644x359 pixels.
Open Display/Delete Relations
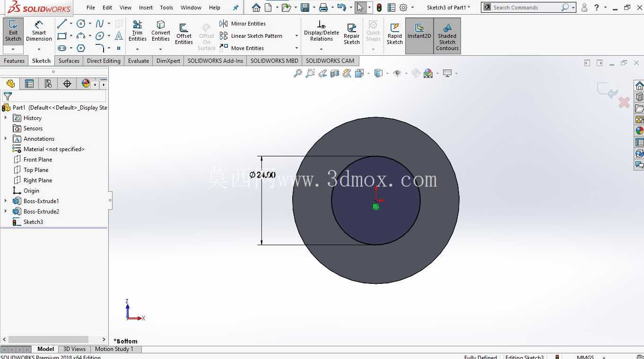point(322,31)
